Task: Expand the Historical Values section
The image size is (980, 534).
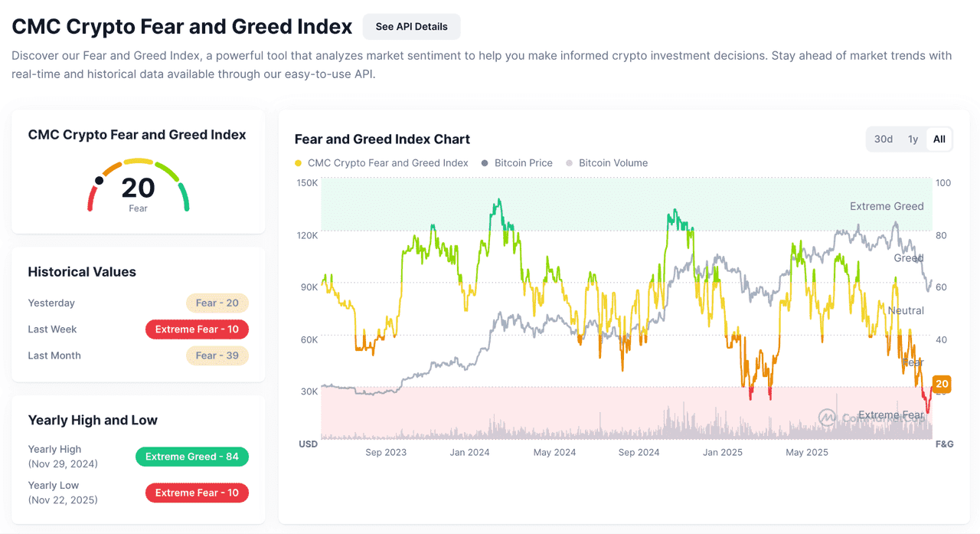Action: (82, 271)
